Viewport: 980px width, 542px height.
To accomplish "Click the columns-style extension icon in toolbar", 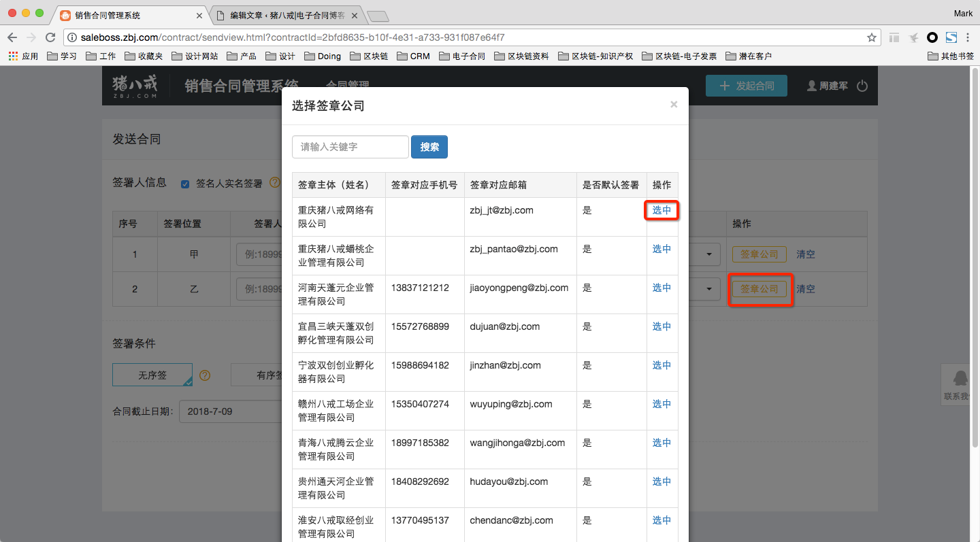I will [894, 37].
